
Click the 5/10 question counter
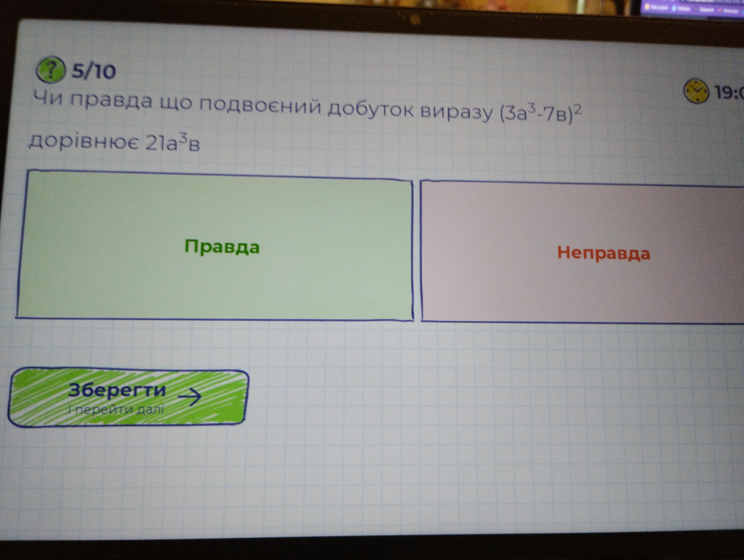[x=94, y=71]
